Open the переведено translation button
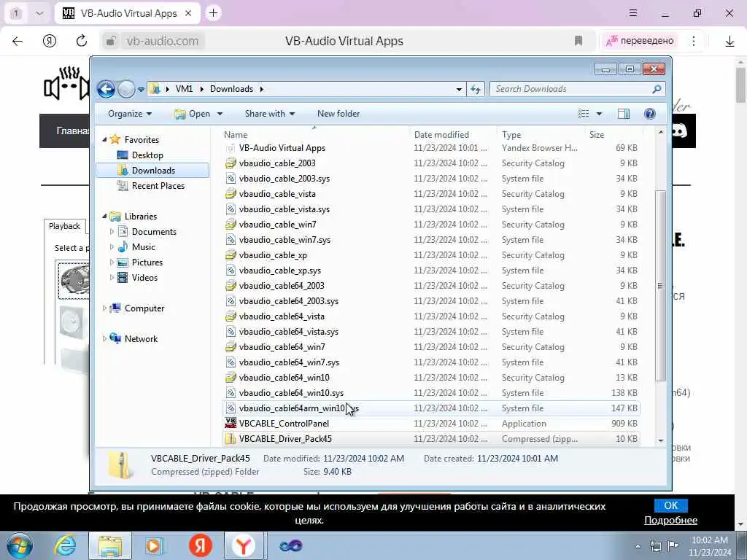The image size is (747, 560). (x=639, y=41)
